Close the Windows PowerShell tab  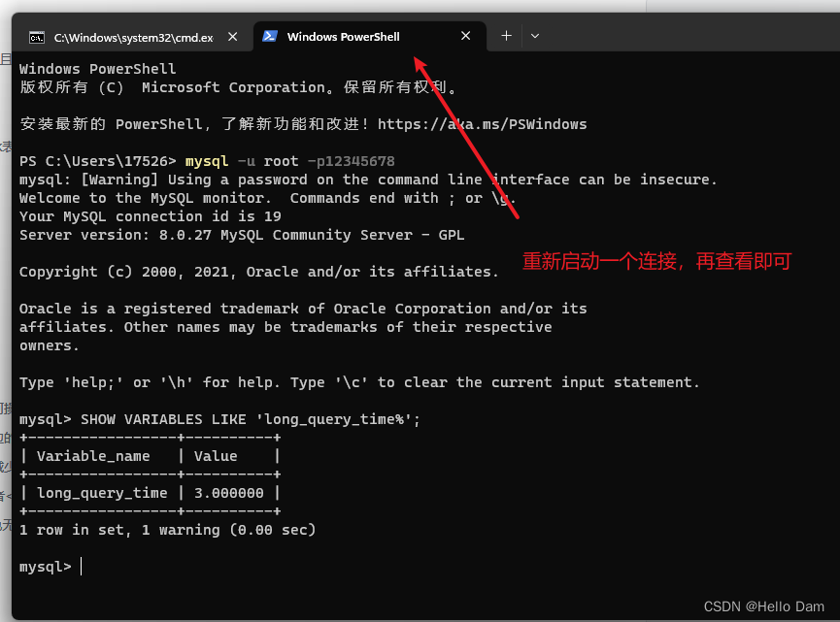click(x=465, y=36)
